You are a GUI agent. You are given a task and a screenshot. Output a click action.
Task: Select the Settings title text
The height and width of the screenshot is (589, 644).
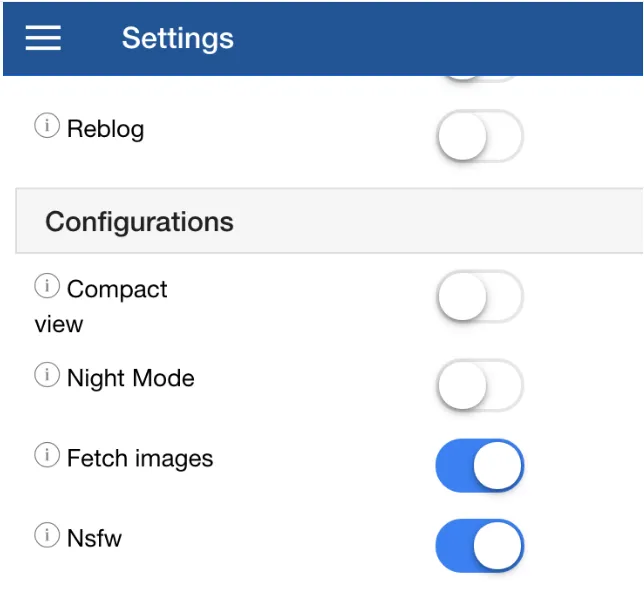point(178,39)
